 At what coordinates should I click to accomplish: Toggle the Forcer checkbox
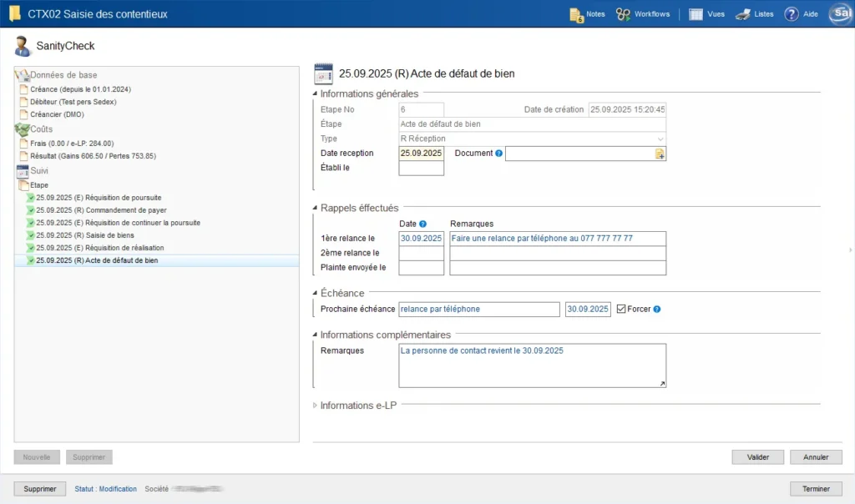click(621, 309)
